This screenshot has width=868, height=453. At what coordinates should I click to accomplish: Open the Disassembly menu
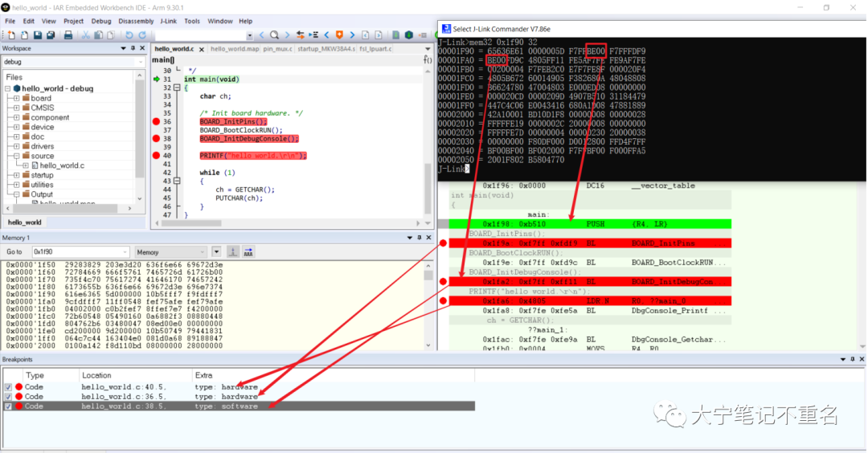(x=136, y=21)
